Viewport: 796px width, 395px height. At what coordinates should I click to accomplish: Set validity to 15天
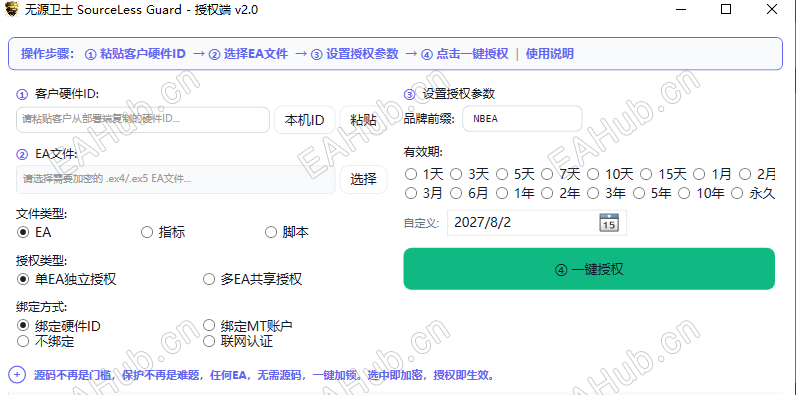click(664, 175)
